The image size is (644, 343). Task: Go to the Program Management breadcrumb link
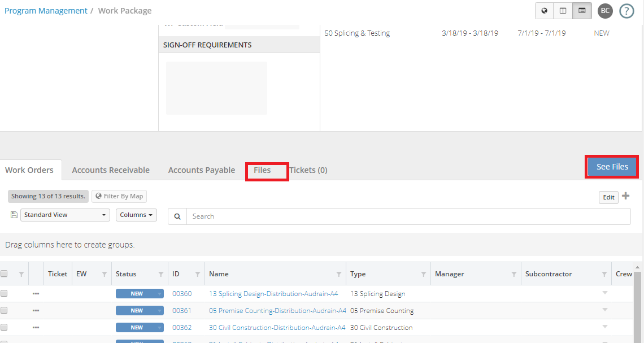46,11
